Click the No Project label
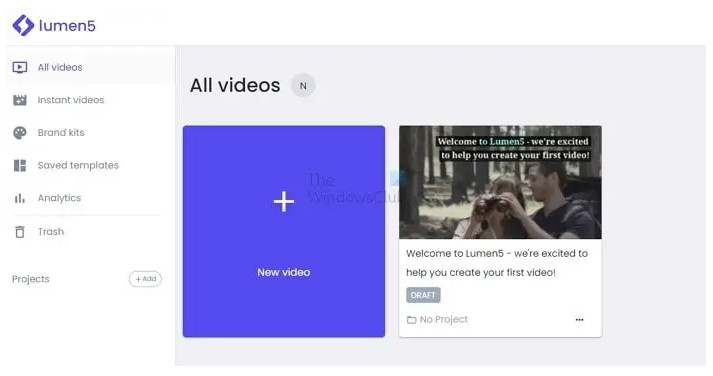This screenshot has height=376, width=713. coord(444,320)
